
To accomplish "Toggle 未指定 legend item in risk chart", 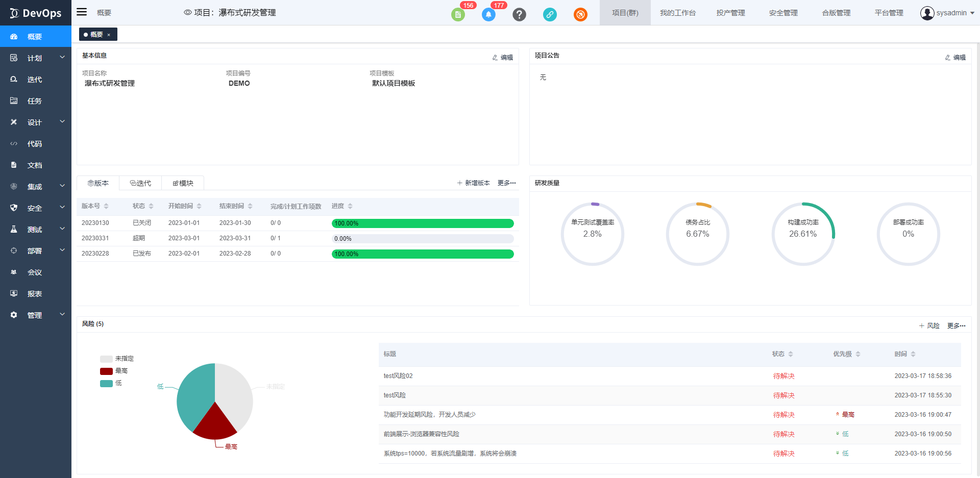I will coord(117,359).
